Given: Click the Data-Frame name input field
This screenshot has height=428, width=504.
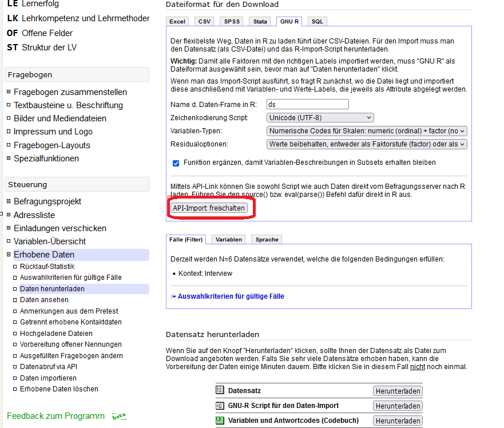Looking at the screenshot, I should coord(308,104).
